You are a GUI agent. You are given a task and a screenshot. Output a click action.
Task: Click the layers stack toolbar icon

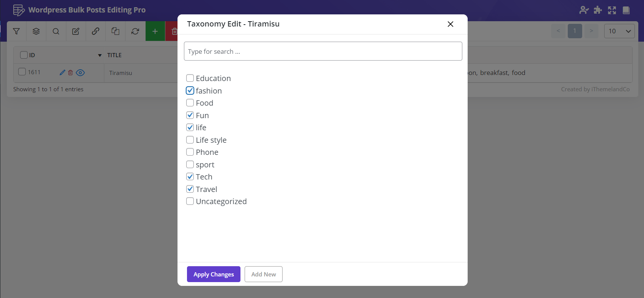[36, 31]
